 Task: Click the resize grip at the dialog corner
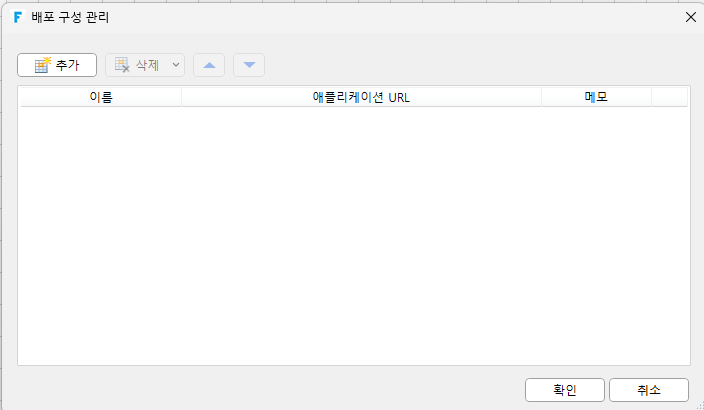(x=700, y=405)
